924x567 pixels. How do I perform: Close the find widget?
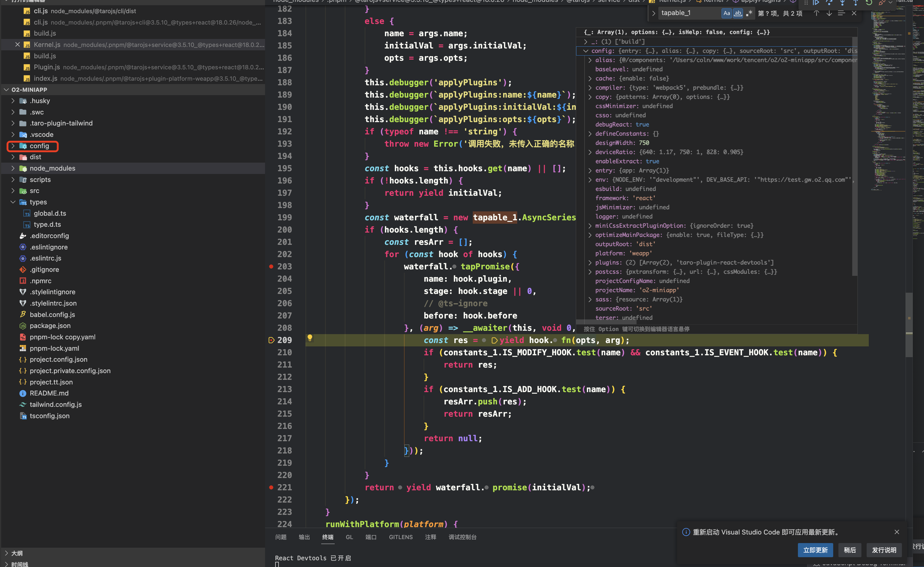[x=854, y=13]
